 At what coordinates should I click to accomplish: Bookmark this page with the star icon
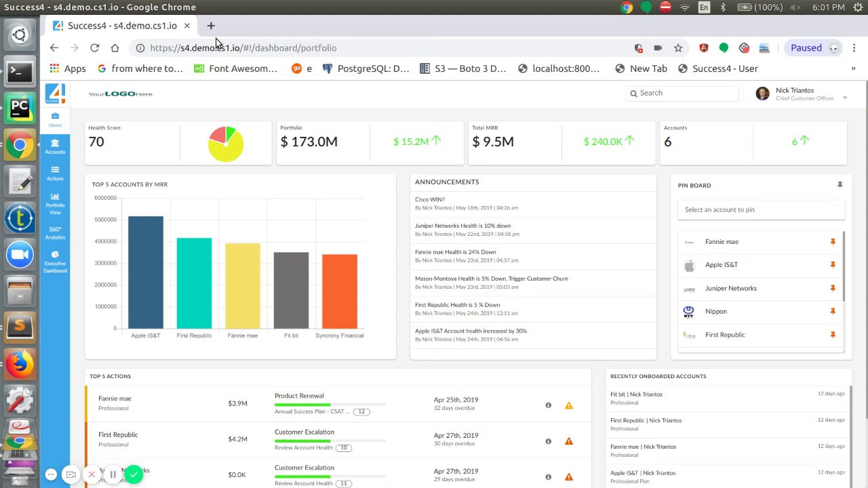(x=678, y=48)
